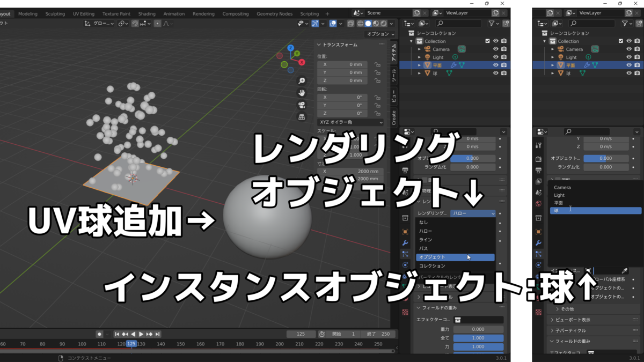The width and height of the screenshot is (644, 362).
Task: Click the preview range clock icon in timeline
Action: [321, 334]
